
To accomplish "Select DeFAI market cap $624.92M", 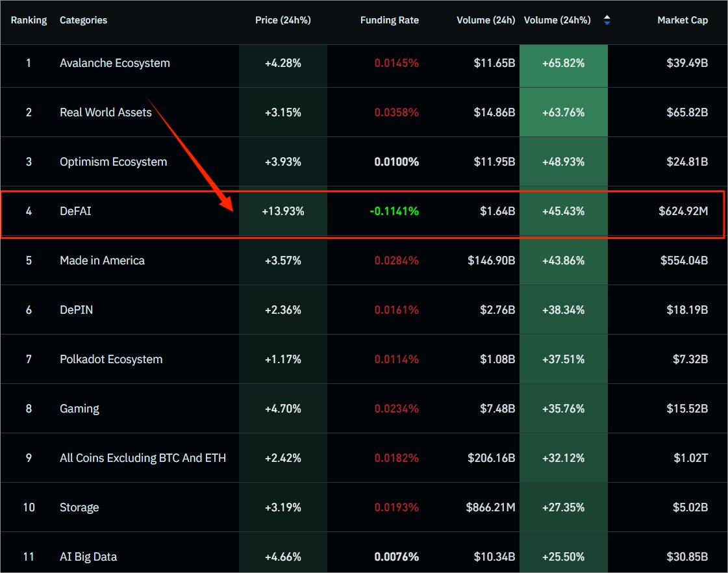I will click(683, 211).
